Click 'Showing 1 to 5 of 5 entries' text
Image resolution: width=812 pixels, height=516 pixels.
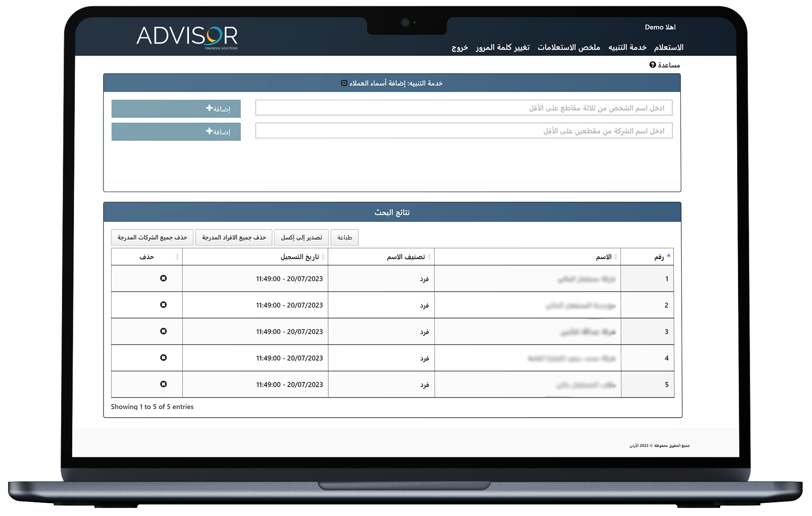pyautogui.click(x=152, y=407)
